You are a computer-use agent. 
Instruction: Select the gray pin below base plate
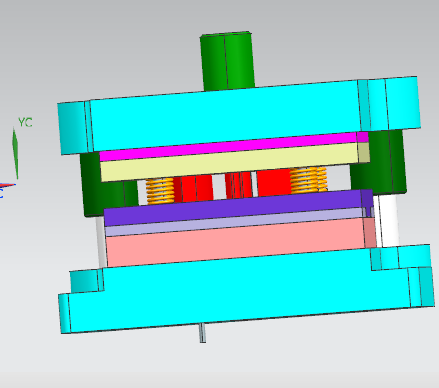pyautogui.click(x=203, y=333)
